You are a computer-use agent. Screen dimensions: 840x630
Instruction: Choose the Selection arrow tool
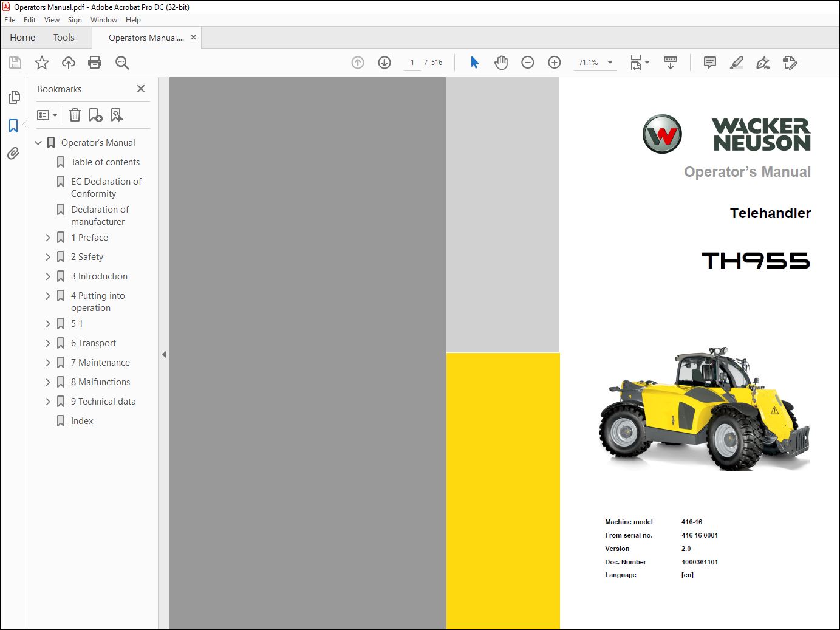pos(474,63)
